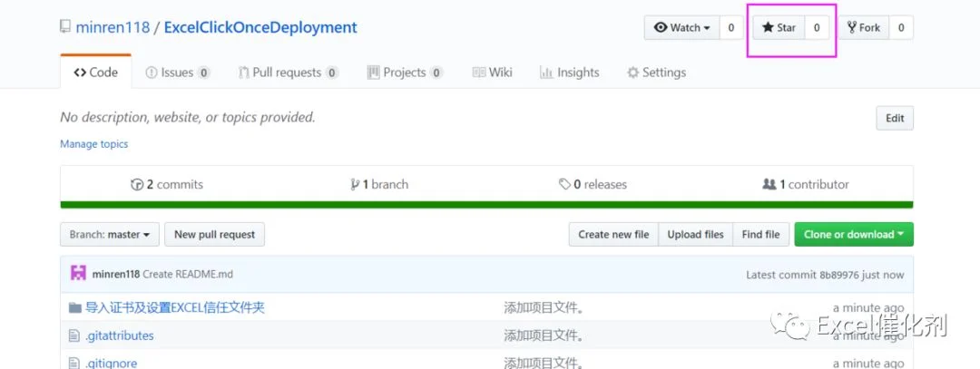The image size is (980, 369).
Task: Click the Manage topics link
Action: [x=93, y=143]
